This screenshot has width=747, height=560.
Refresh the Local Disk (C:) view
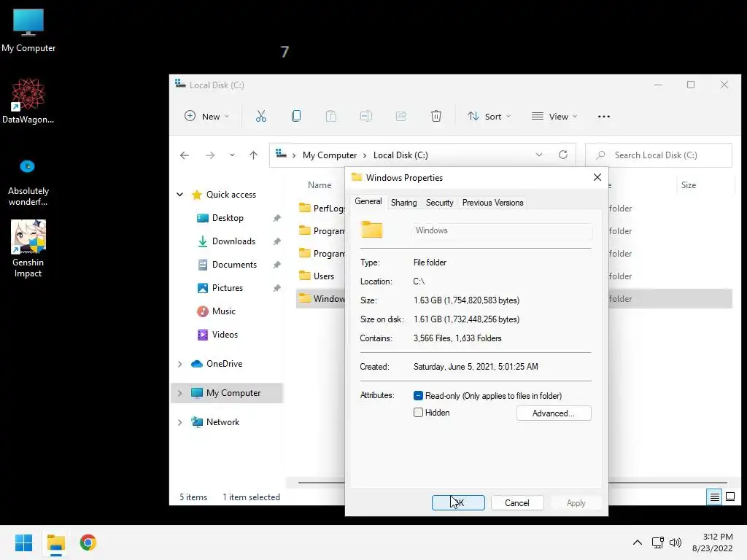pos(563,155)
